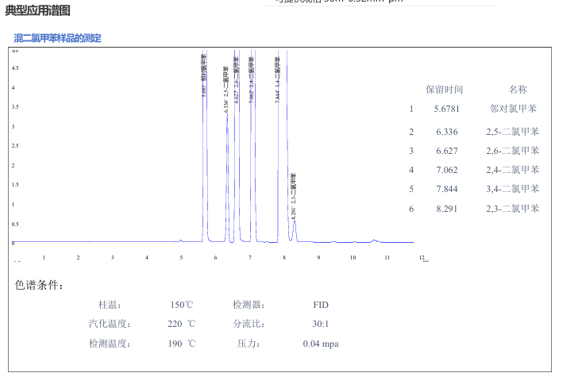Click the 色谱条件 section label
The image size is (578, 392).
[40, 285]
